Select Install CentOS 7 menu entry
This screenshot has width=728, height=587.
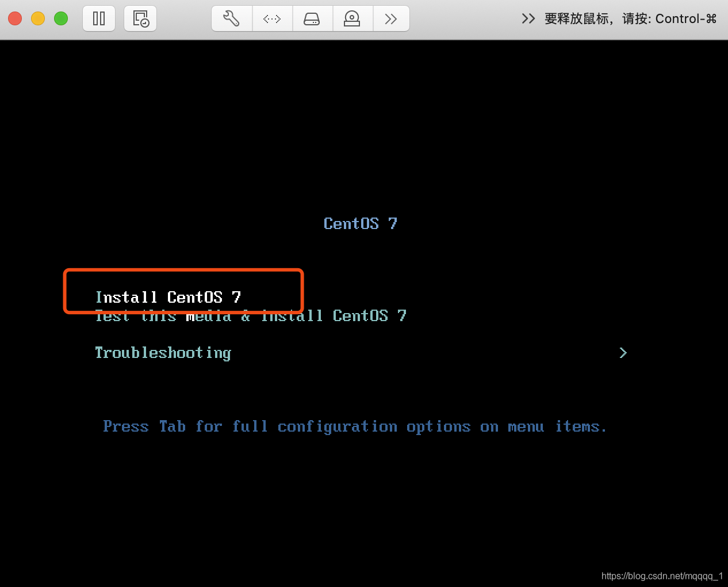point(168,297)
